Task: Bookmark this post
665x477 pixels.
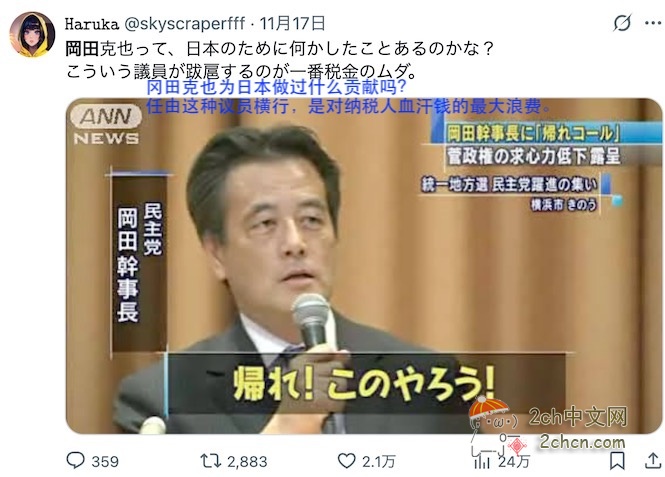Action: pos(617,461)
